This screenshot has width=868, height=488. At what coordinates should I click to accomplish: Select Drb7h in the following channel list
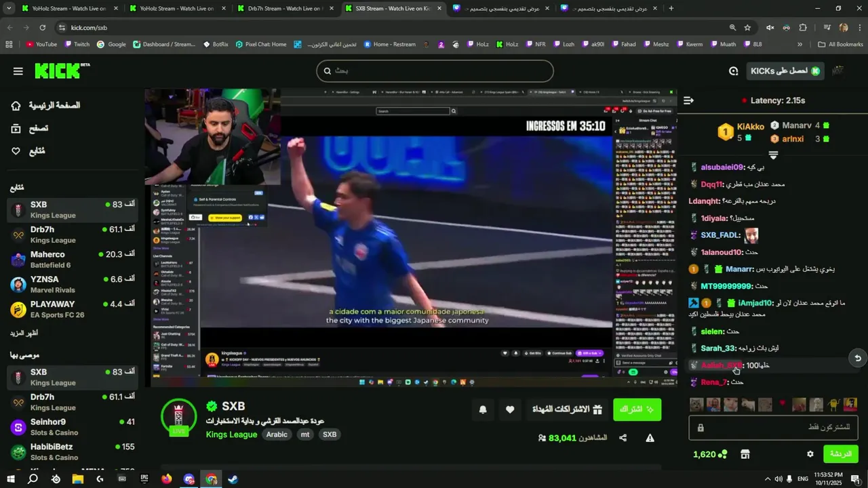(x=72, y=235)
